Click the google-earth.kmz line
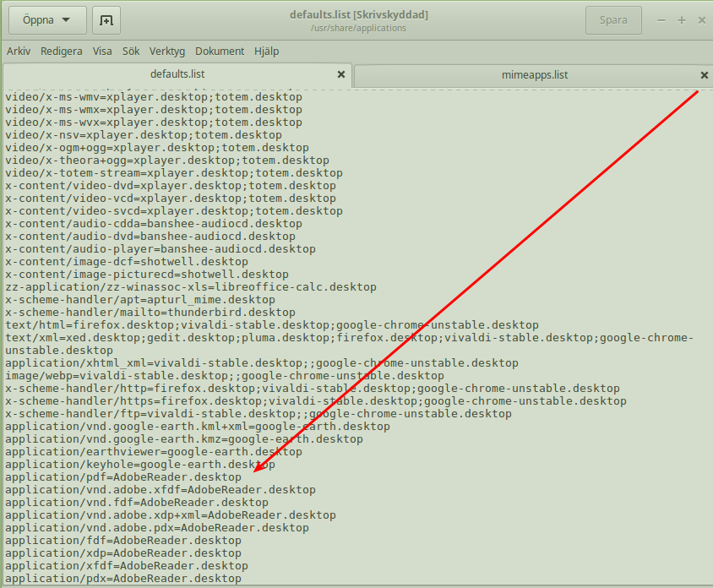The height and width of the screenshot is (588, 713). pyautogui.click(x=184, y=440)
